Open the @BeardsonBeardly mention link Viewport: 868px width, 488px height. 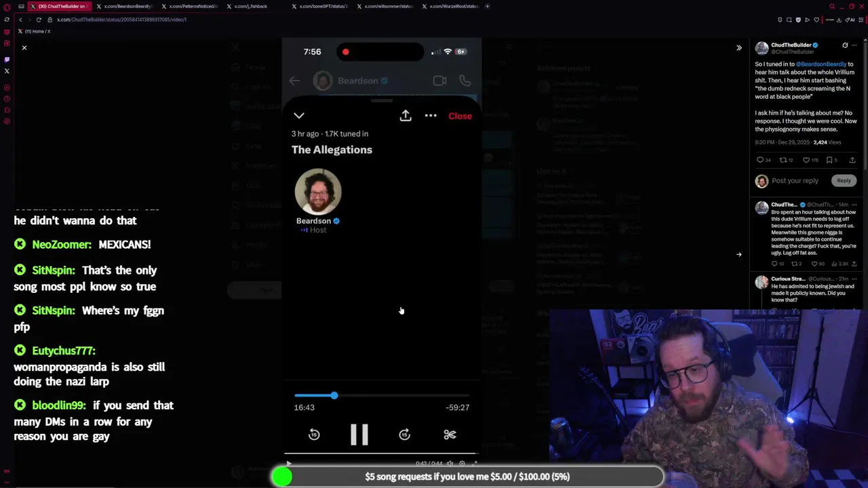pyautogui.click(x=821, y=64)
